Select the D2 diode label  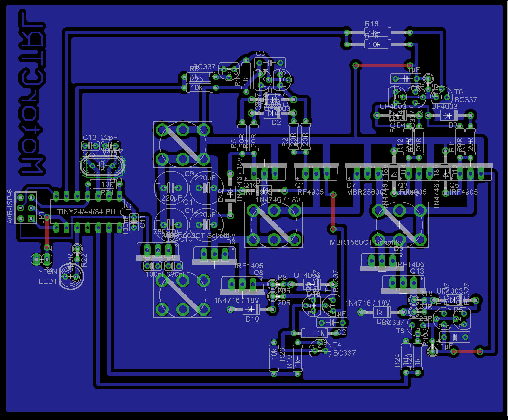click(x=276, y=122)
